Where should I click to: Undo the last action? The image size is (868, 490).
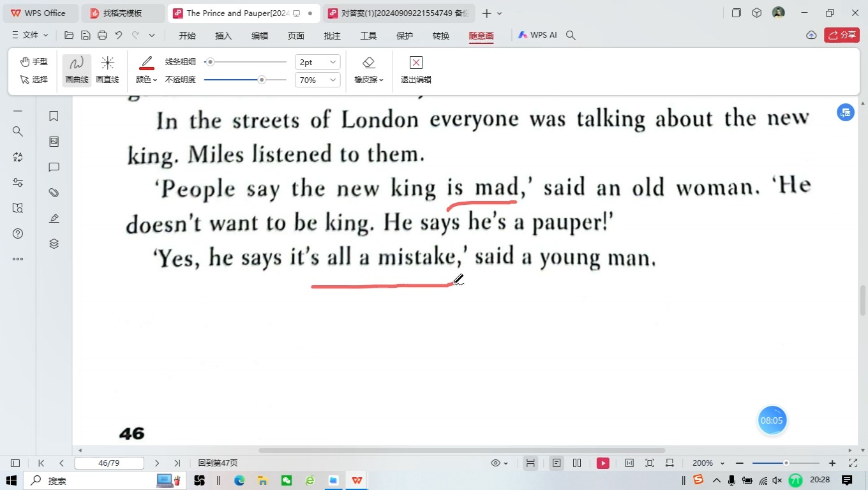tap(119, 35)
